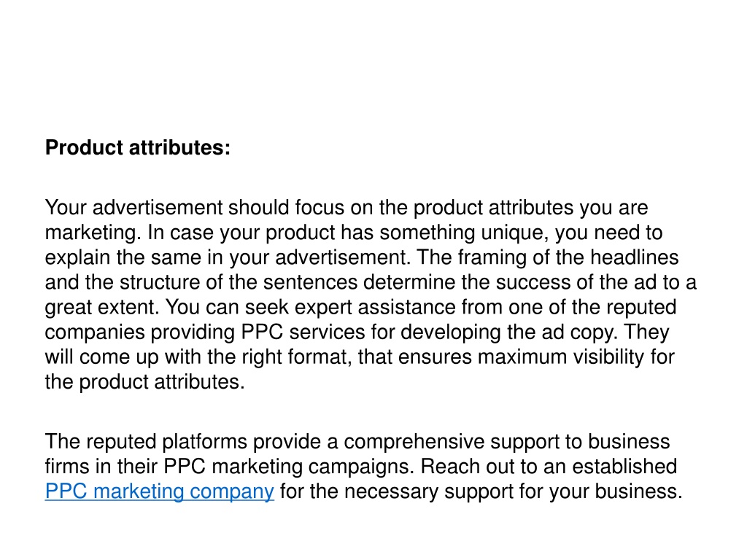Image resolution: width=747 pixels, height=560 pixels.
Task: Click the word established in the last paragraph
Action: 624,467
